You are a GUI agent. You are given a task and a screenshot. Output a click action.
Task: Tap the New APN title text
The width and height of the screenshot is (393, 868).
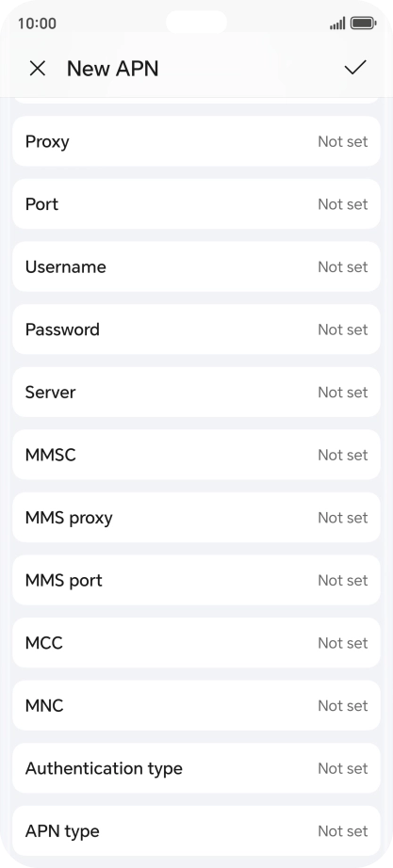[112, 69]
